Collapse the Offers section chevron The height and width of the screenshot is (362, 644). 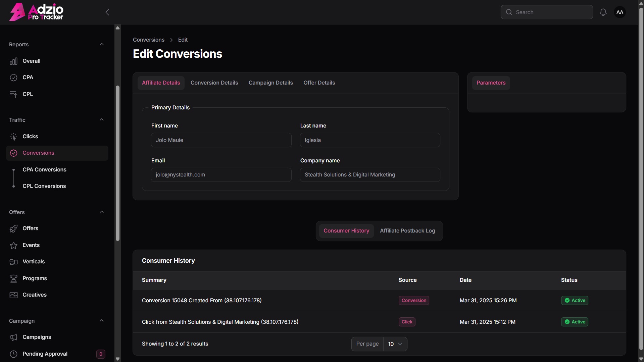(x=102, y=212)
